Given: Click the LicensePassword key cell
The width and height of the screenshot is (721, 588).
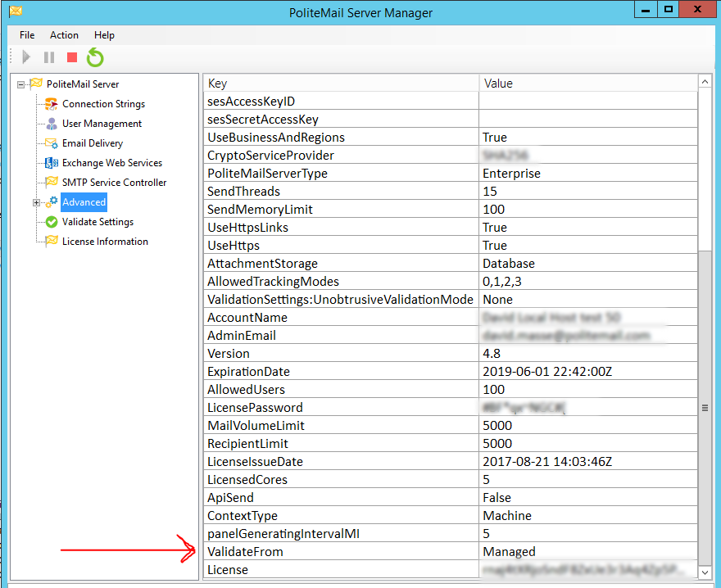Looking at the screenshot, I should click(341, 407).
